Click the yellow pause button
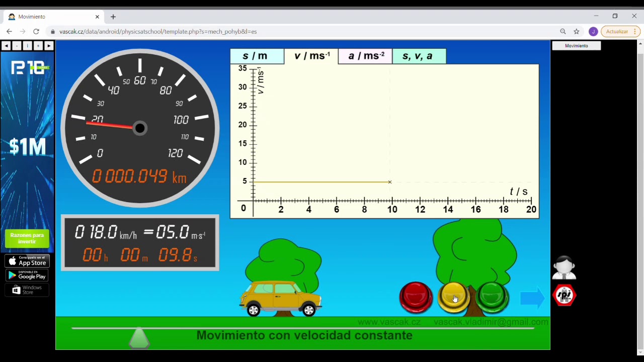 tap(454, 298)
